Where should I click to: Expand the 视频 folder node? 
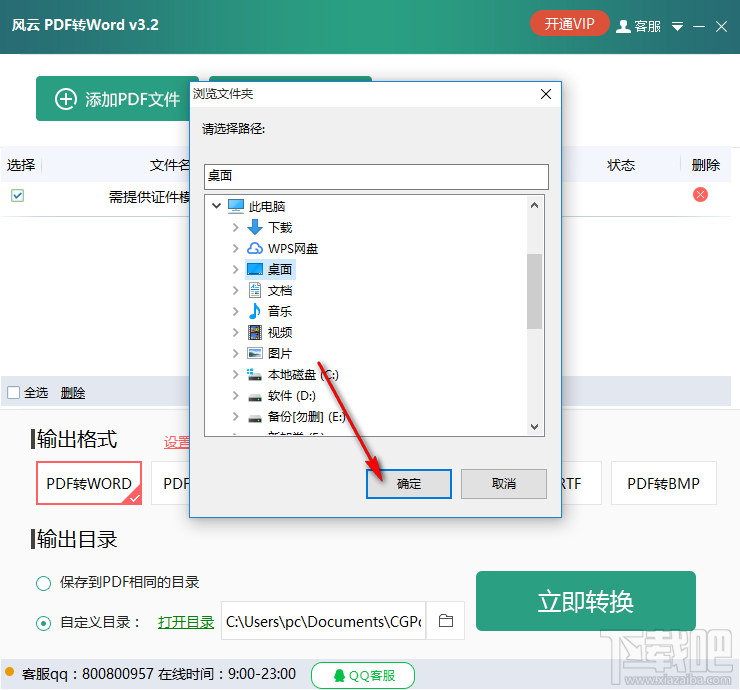click(235, 333)
